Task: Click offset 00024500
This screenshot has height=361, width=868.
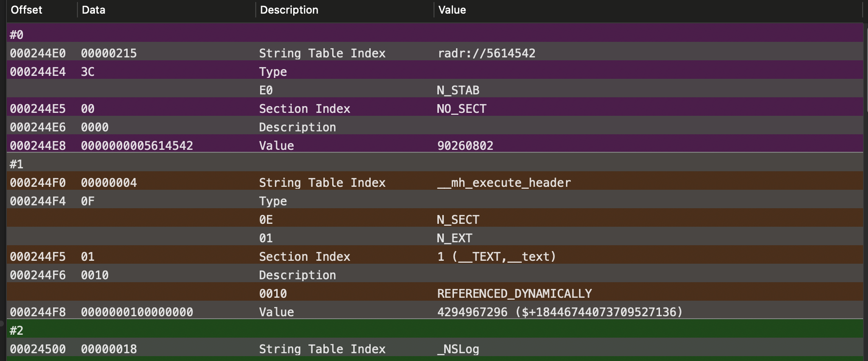Action: point(38,349)
